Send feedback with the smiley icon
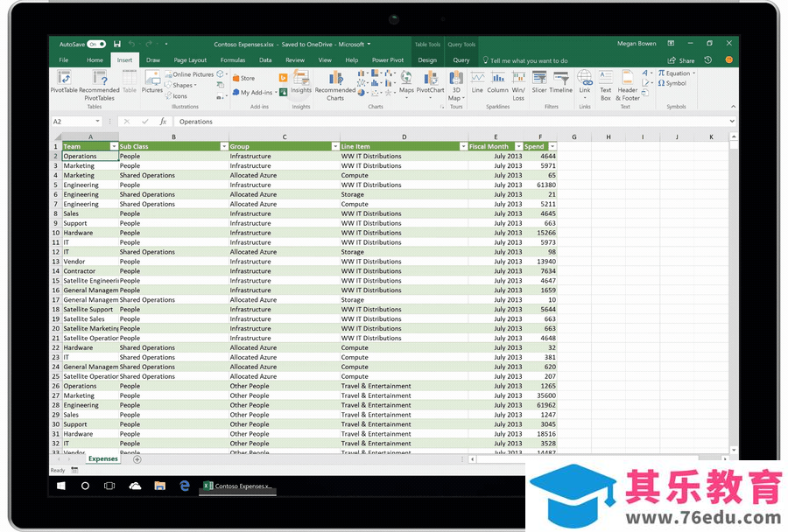This screenshot has height=532, width=788. point(728,60)
